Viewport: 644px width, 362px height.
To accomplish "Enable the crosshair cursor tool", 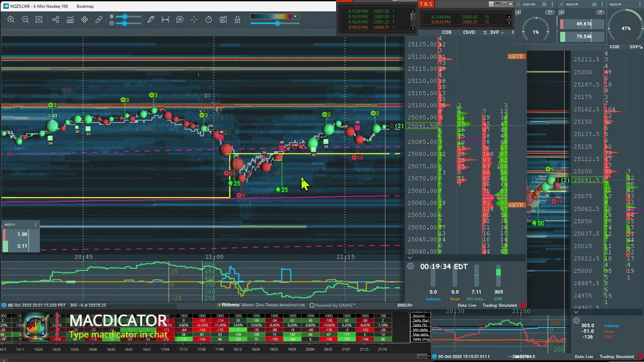I will [x=194, y=20].
